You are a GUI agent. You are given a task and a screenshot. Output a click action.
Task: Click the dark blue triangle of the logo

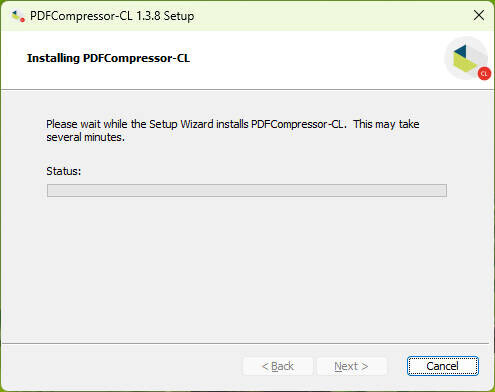[x=460, y=51]
